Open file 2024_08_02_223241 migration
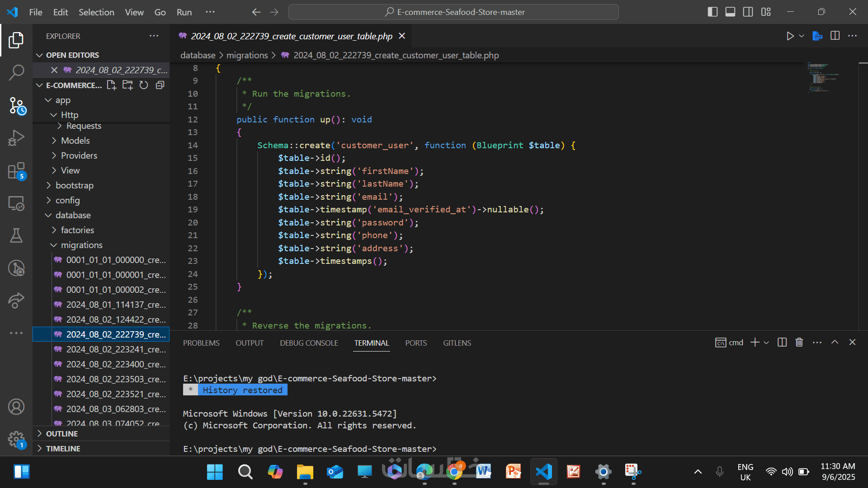868x488 pixels. coord(116,349)
